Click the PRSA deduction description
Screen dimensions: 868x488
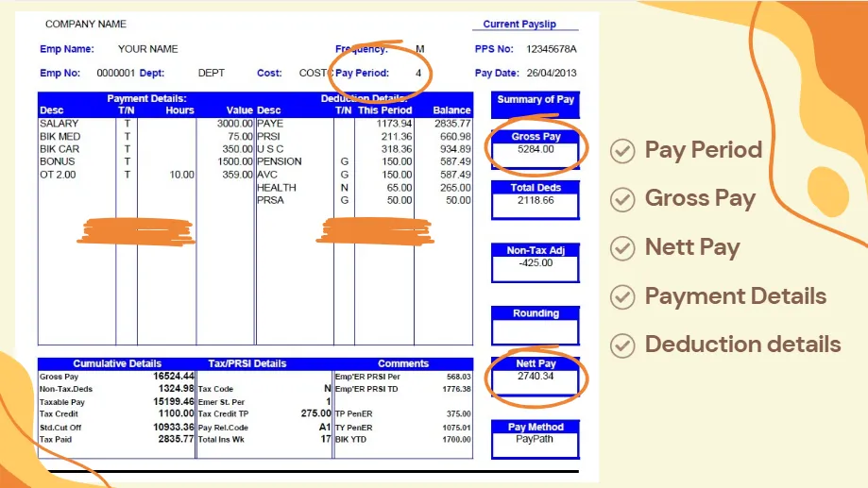point(270,200)
